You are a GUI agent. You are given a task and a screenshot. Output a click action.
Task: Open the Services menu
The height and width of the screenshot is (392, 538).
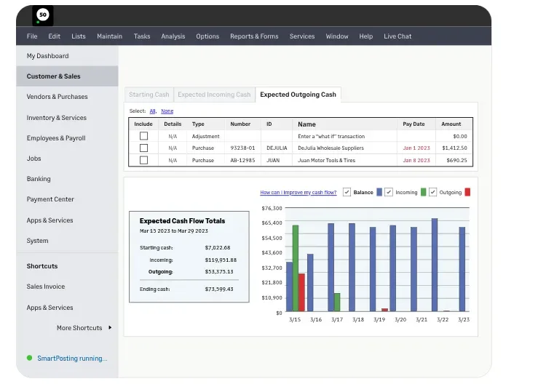(302, 36)
